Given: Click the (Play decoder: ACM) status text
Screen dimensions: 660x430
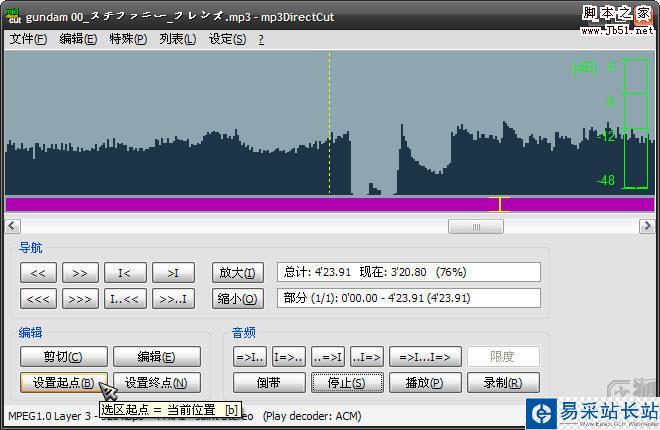Looking at the screenshot, I should coord(312,416).
